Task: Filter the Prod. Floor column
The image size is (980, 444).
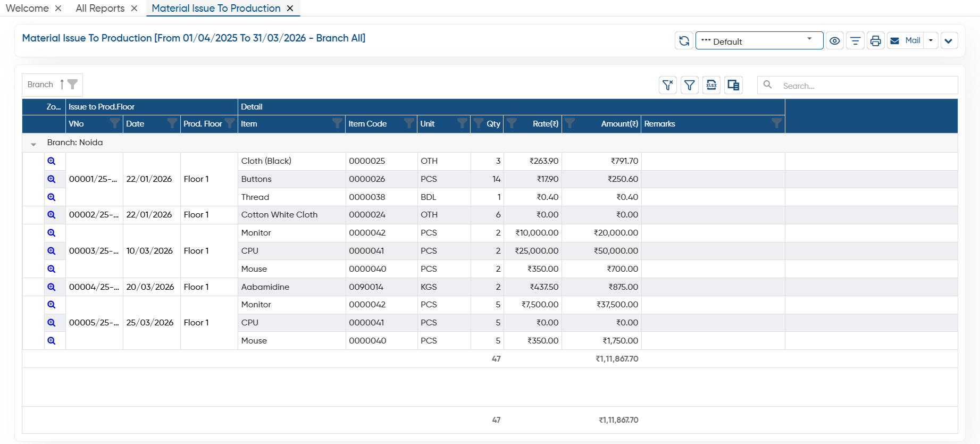Action: pyautogui.click(x=230, y=123)
